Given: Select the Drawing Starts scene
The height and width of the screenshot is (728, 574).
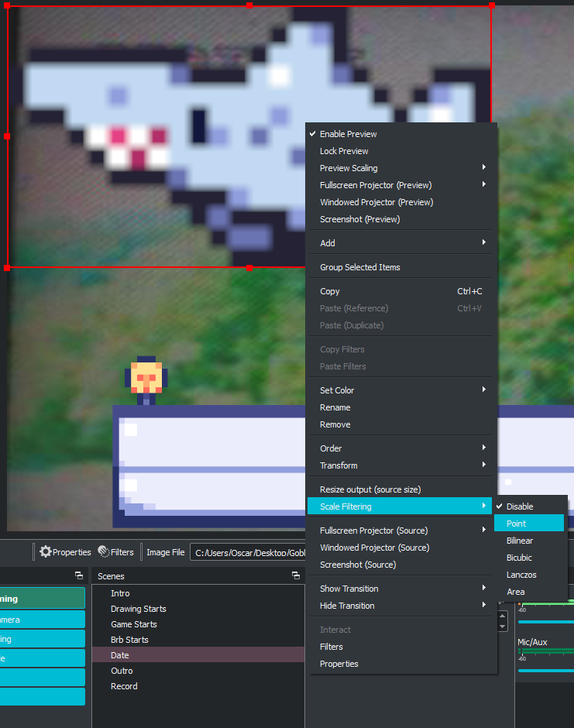Looking at the screenshot, I should pyautogui.click(x=198, y=609).
